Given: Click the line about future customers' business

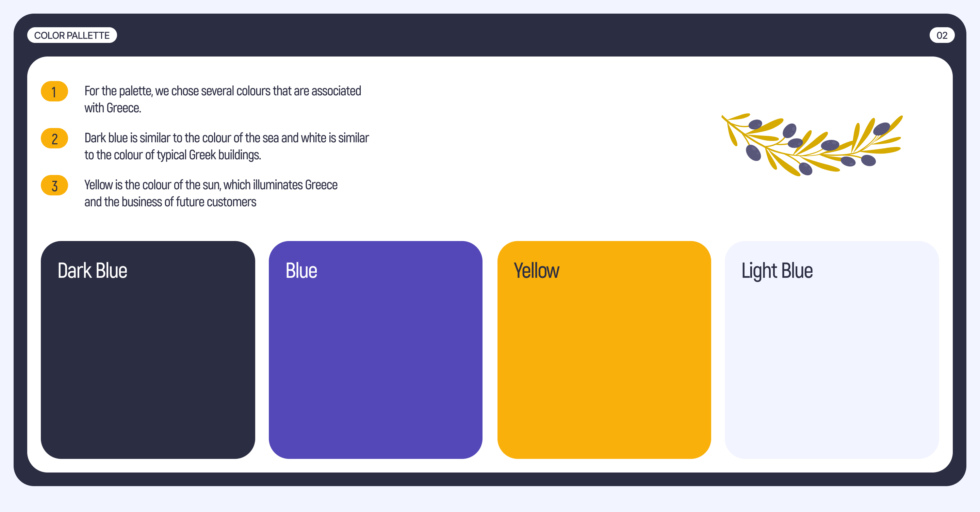Looking at the screenshot, I should (x=170, y=202).
